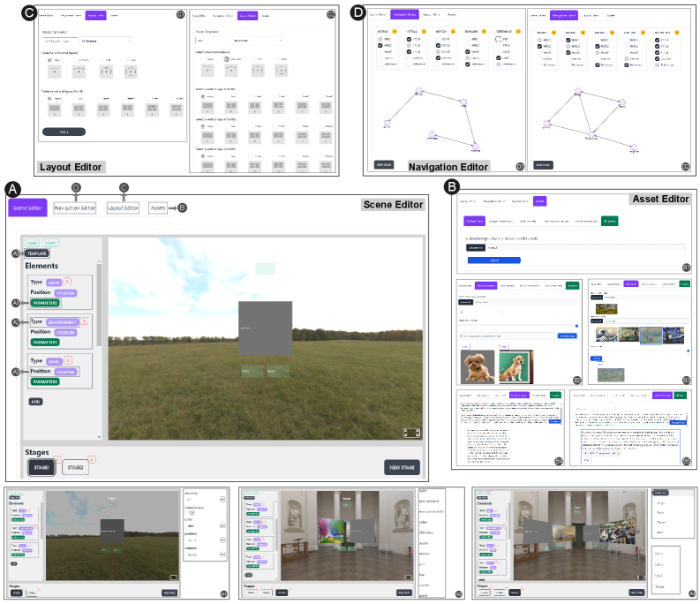Remove STAGE2 with its red X
This screenshot has width=700, height=604.
(x=92, y=459)
